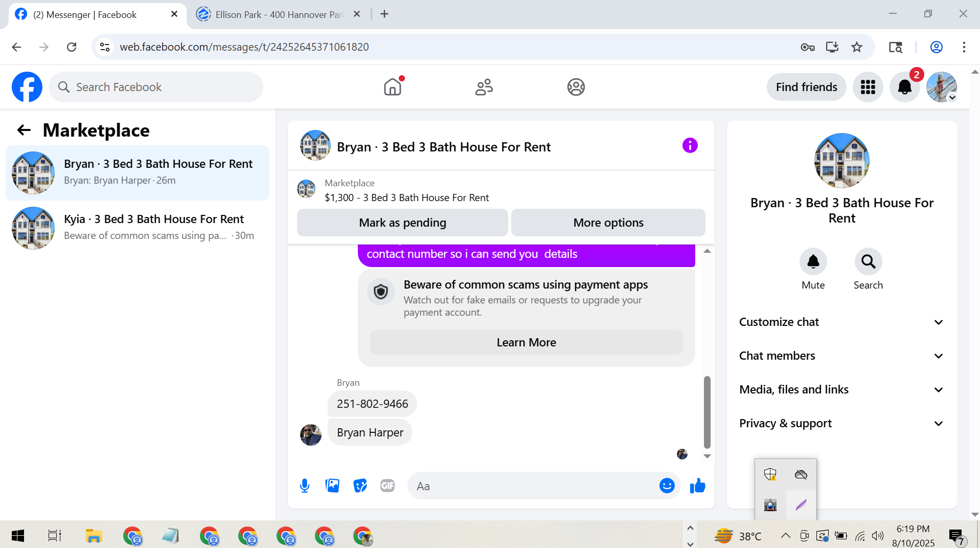Open Windows Start menu
The image size is (980, 548).
[x=17, y=536]
